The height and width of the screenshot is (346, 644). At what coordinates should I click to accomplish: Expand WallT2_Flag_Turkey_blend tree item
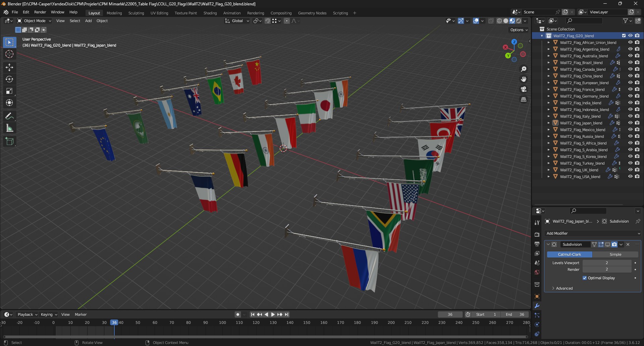548,163
